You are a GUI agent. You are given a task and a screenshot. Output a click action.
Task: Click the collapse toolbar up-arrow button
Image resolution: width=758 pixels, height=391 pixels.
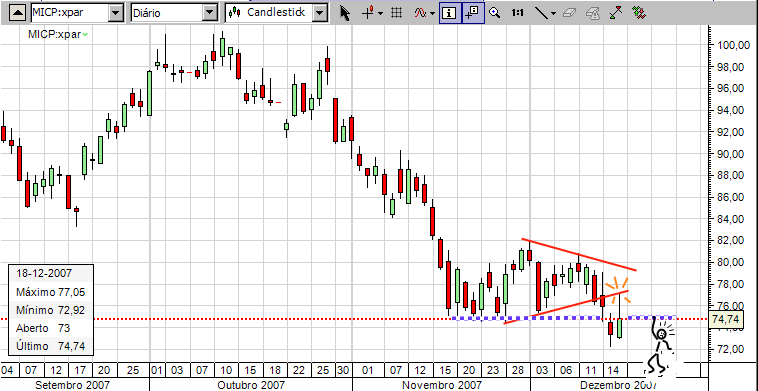pos(18,13)
